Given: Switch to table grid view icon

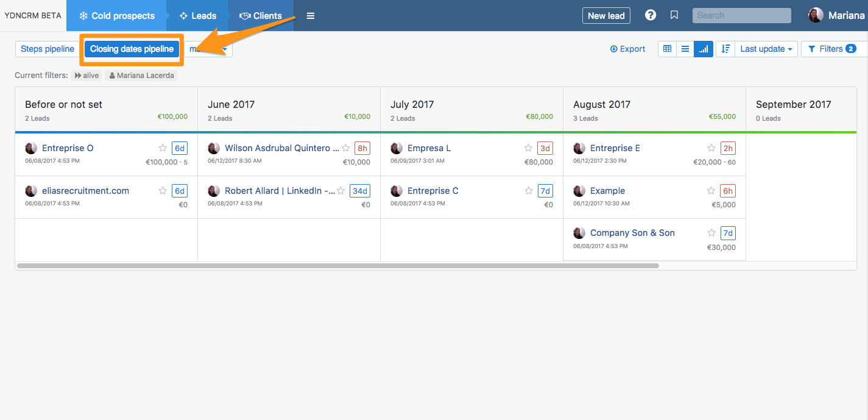Looking at the screenshot, I should point(667,49).
